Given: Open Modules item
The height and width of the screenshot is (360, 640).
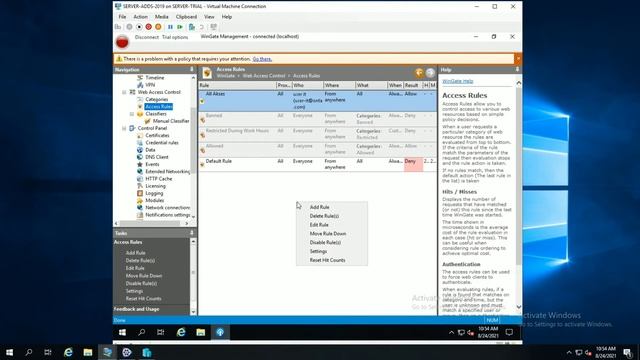Looking at the screenshot, I should (x=155, y=200).
